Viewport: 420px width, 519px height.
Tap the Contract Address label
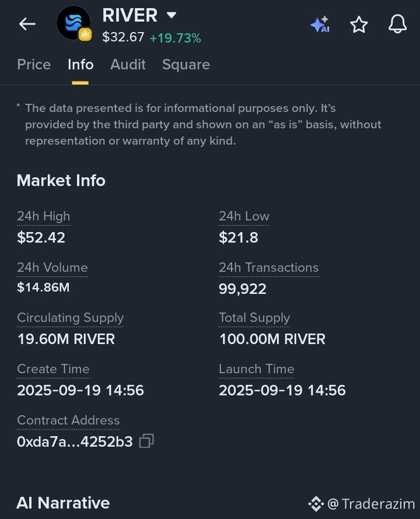[68, 420]
